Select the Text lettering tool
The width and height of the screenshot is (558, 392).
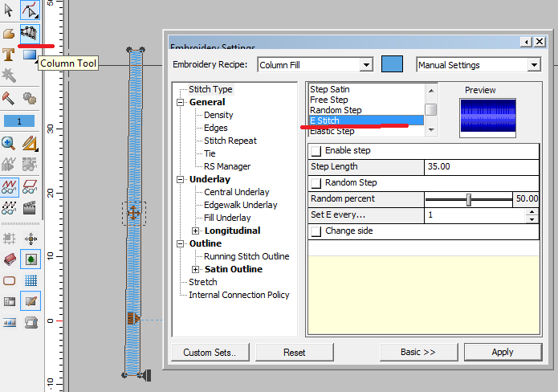pos(9,55)
